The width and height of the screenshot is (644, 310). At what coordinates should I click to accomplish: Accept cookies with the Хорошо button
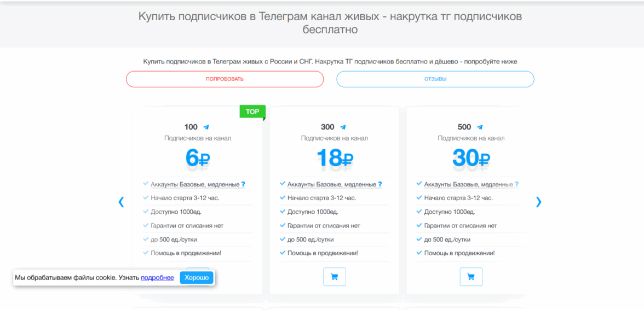pos(197,278)
